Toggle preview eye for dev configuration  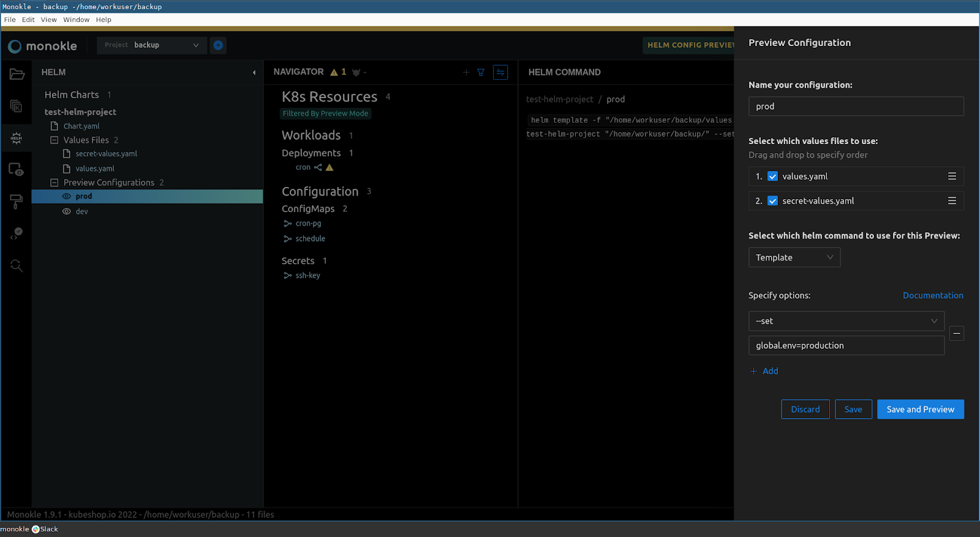(67, 211)
